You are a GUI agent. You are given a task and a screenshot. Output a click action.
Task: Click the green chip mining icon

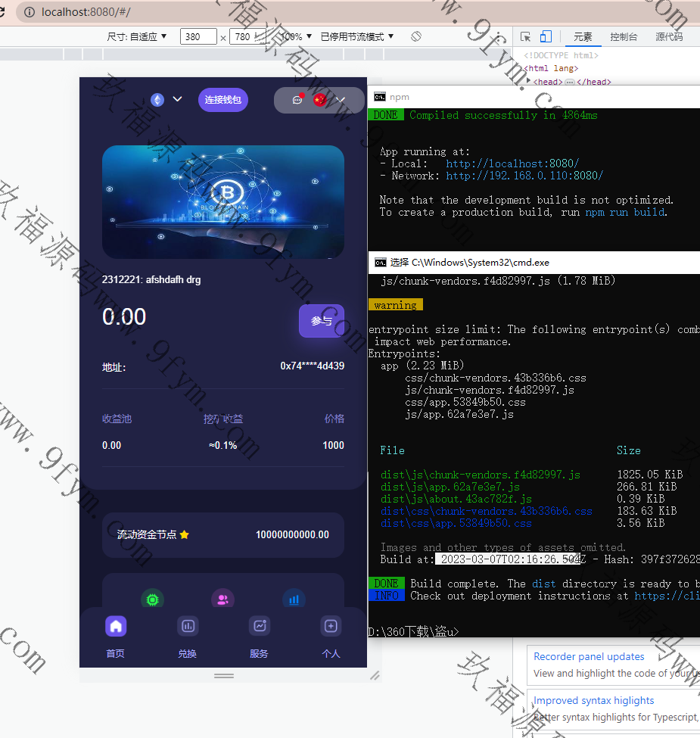152,599
